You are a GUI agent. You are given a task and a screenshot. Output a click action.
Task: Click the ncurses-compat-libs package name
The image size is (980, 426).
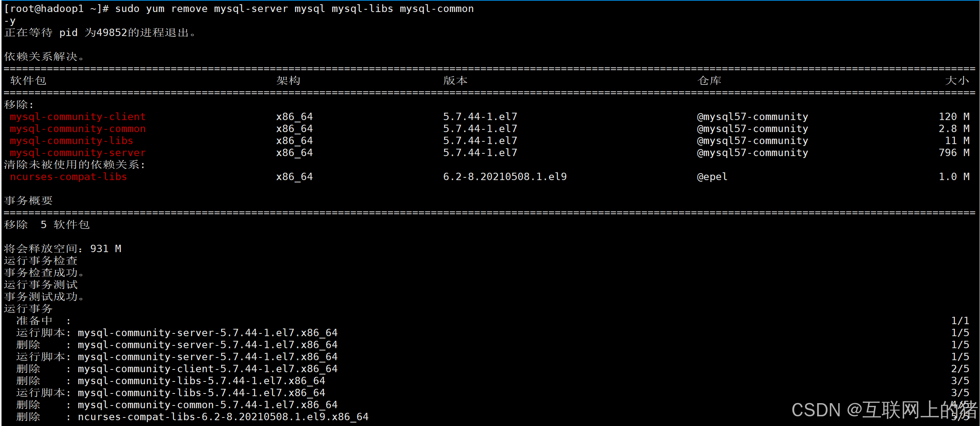pyautogui.click(x=69, y=177)
